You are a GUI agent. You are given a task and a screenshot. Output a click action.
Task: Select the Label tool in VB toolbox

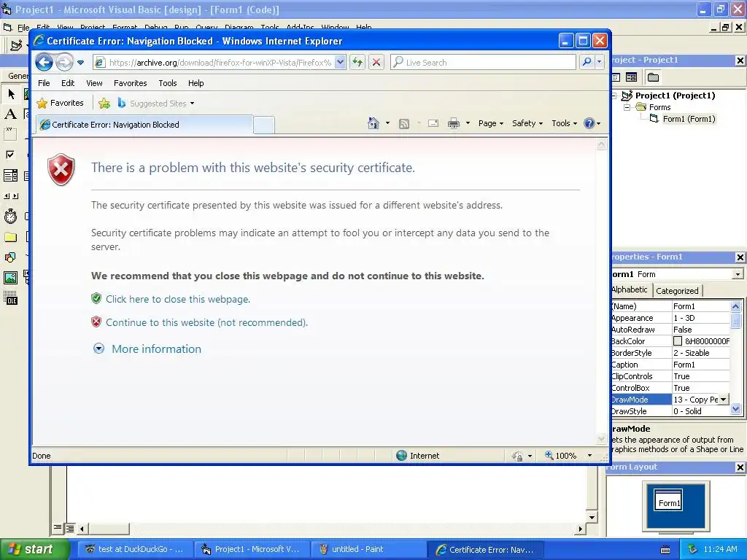(x=10, y=114)
